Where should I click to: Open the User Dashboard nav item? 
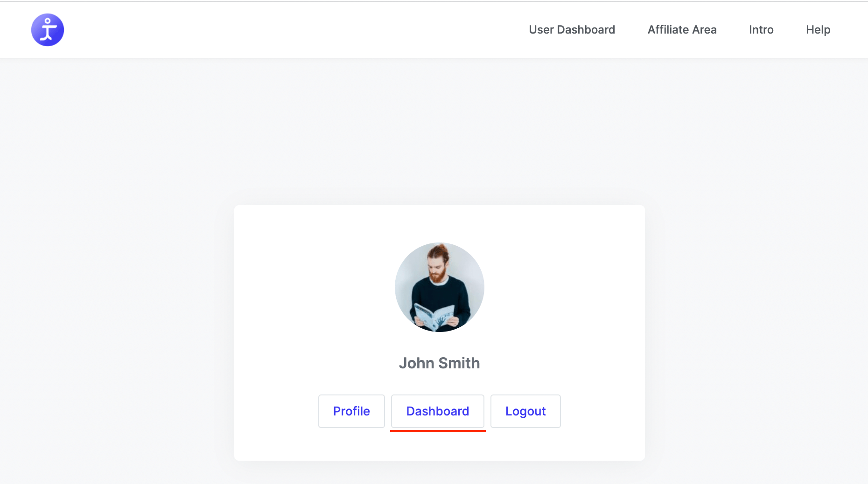click(572, 30)
